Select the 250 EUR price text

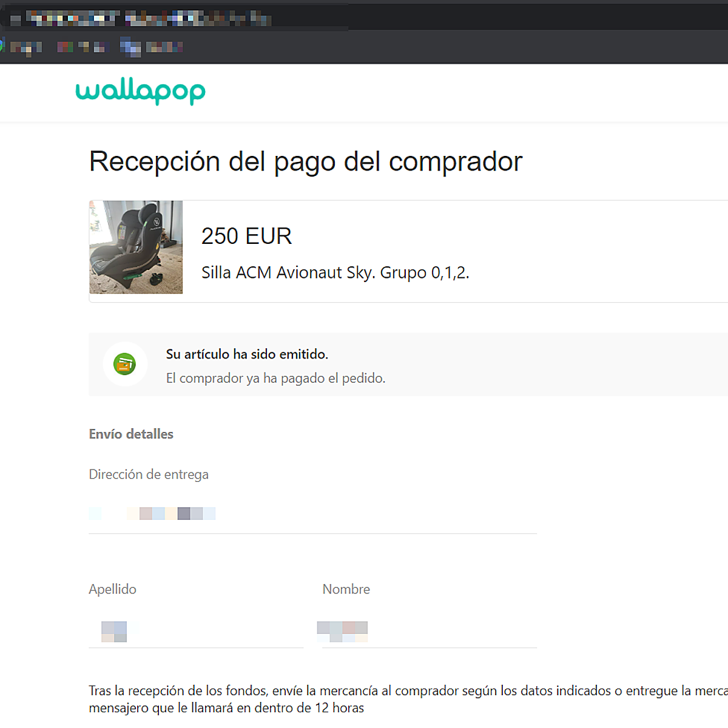tap(246, 236)
